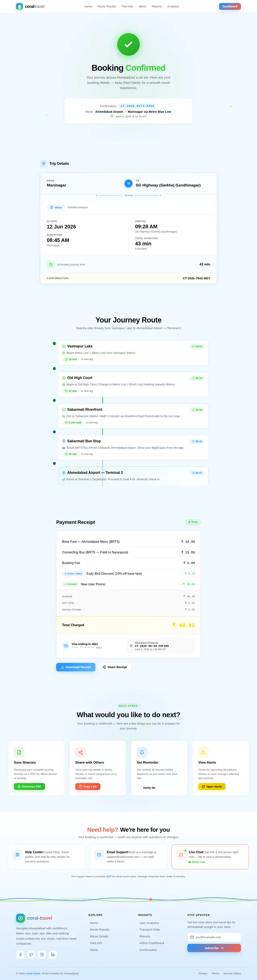257x980 pixels.
Task: Toggle the Notify Me checkbox
Action: pos(139,788)
